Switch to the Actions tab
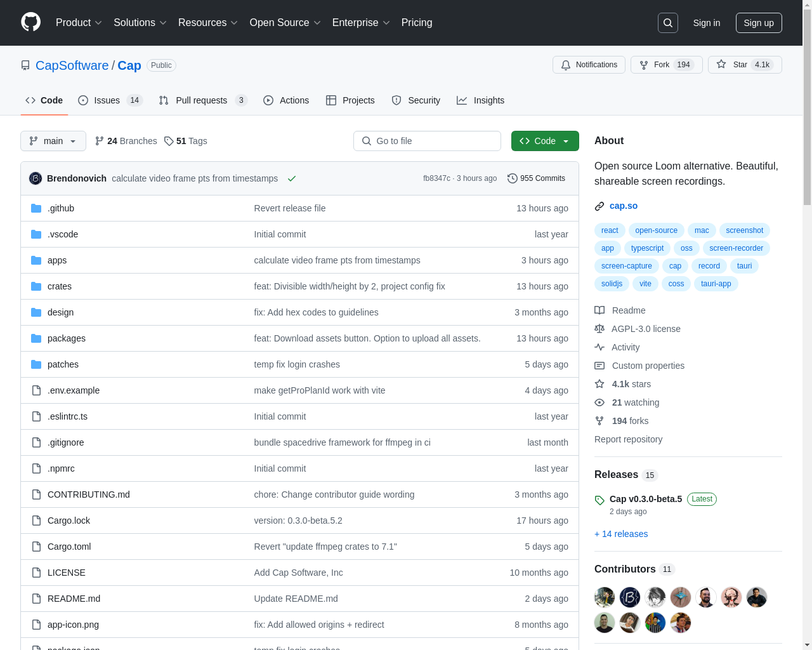812x650 pixels. click(286, 100)
